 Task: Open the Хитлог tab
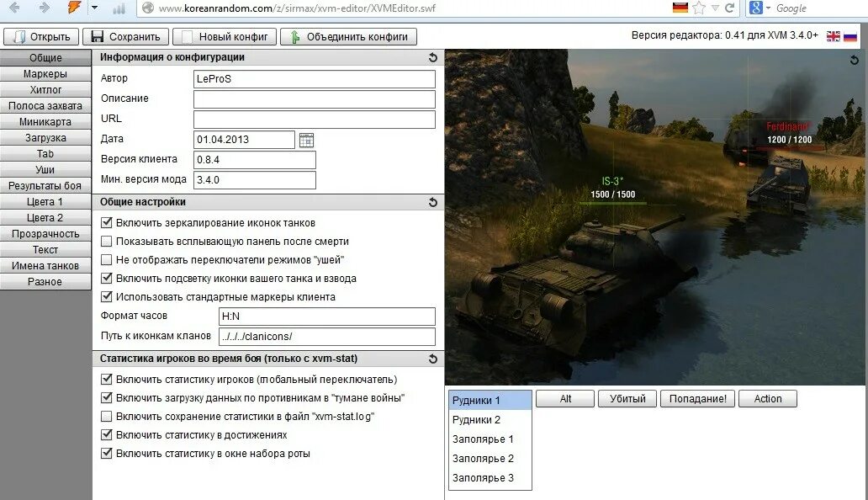(45, 90)
